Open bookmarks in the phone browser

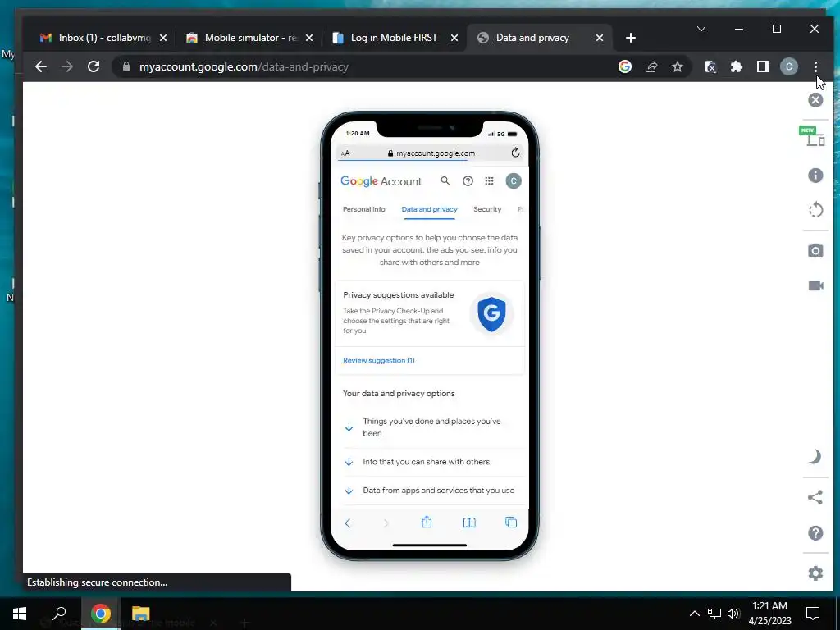[469, 523]
